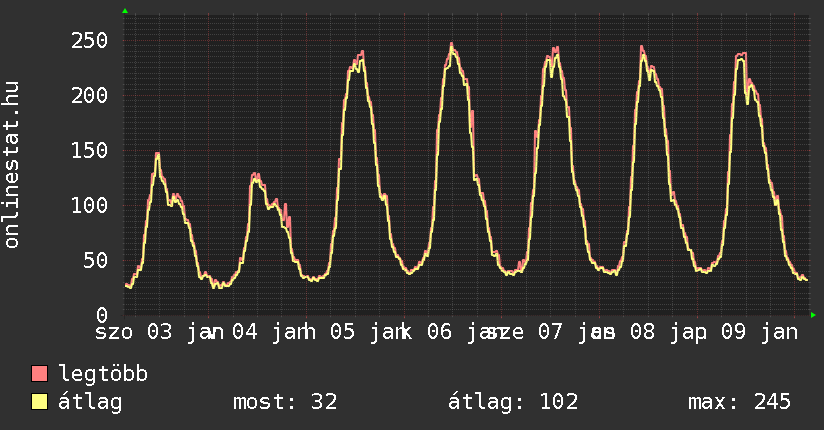
Task: Click the 'max: 245' statistic
Action: tap(740, 402)
